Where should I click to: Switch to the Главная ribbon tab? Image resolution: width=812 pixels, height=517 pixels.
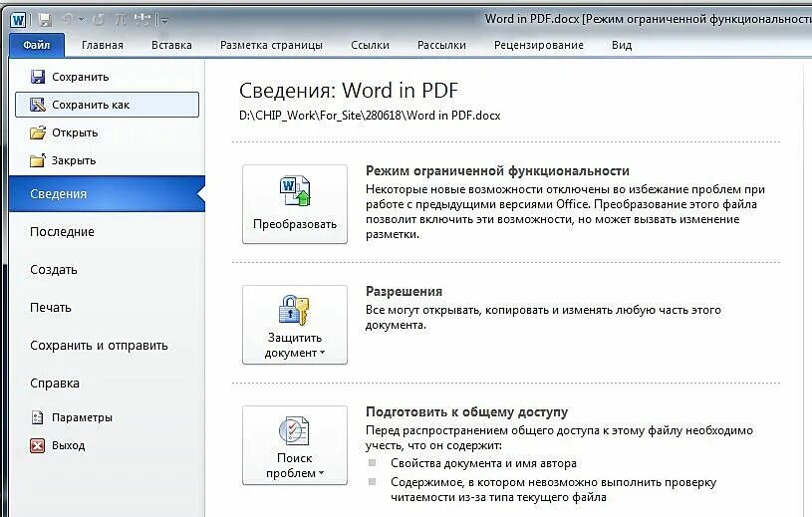tap(103, 45)
